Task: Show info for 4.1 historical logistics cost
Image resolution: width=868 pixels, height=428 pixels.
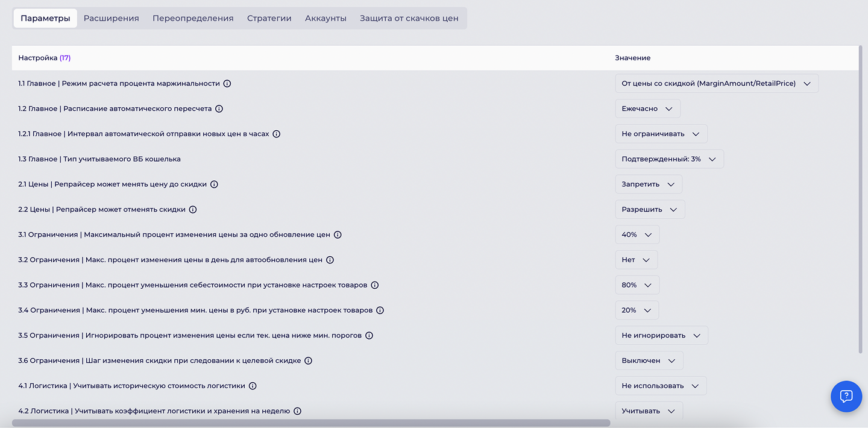Action: click(x=253, y=386)
